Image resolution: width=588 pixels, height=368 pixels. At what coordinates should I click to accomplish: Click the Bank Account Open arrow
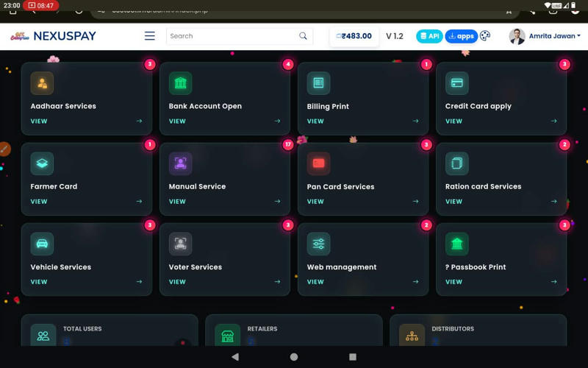(x=277, y=121)
